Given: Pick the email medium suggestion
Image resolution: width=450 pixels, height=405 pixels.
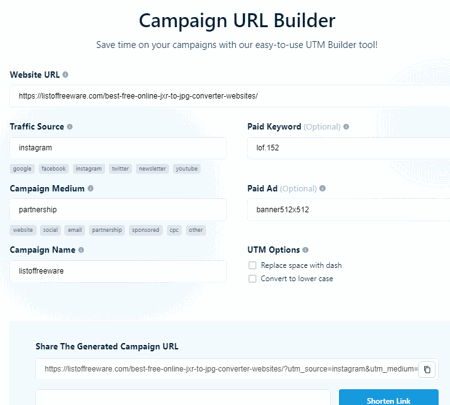Looking at the screenshot, I should click(75, 230).
